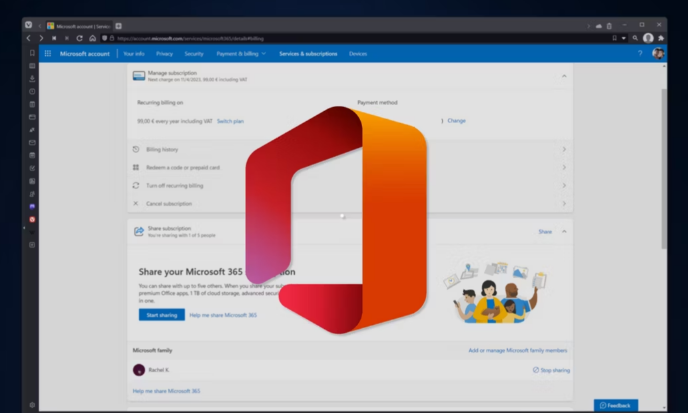Go to the Your info tab

pyautogui.click(x=134, y=54)
